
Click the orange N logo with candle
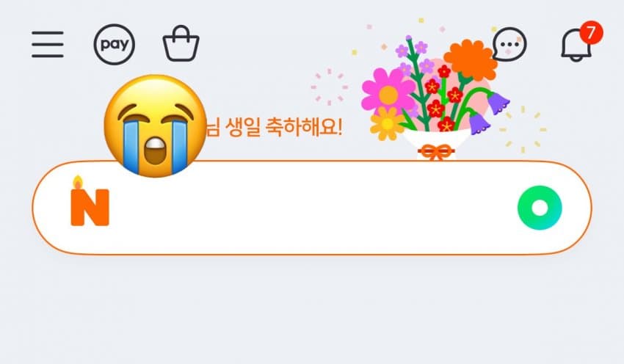(x=90, y=201)
